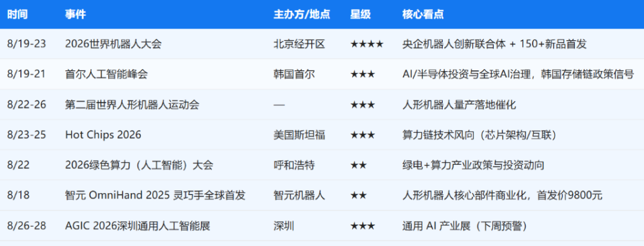Click the 深圳 location cell
Image resolution: width=644 pixels, height=246 pixels.
[x=284, y=226]
